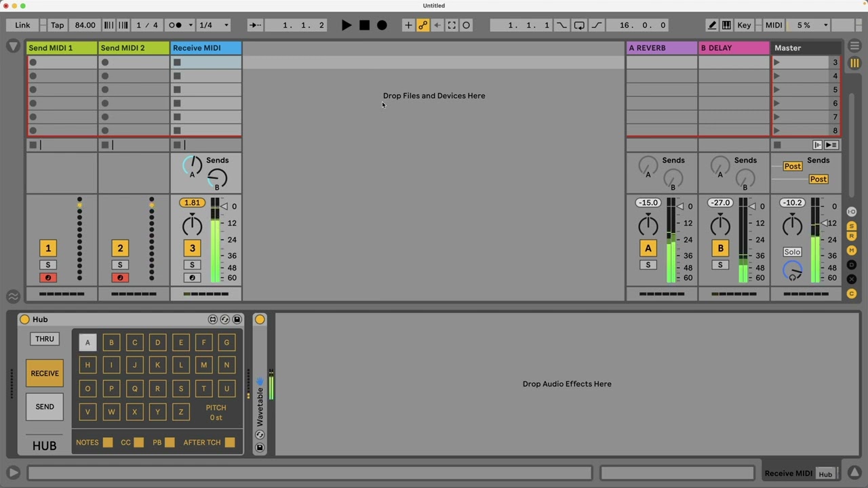
Task: Click the A REVERB pan knob
Action: tap(648, 225)
